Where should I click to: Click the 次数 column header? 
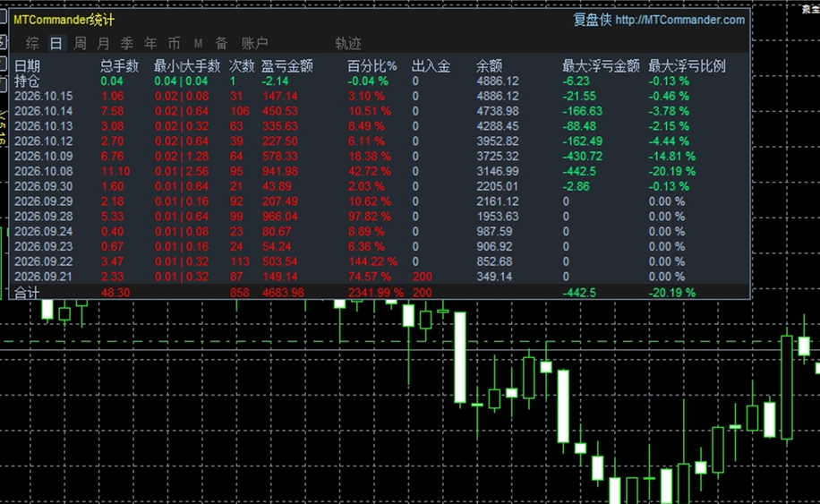point(242,66)
